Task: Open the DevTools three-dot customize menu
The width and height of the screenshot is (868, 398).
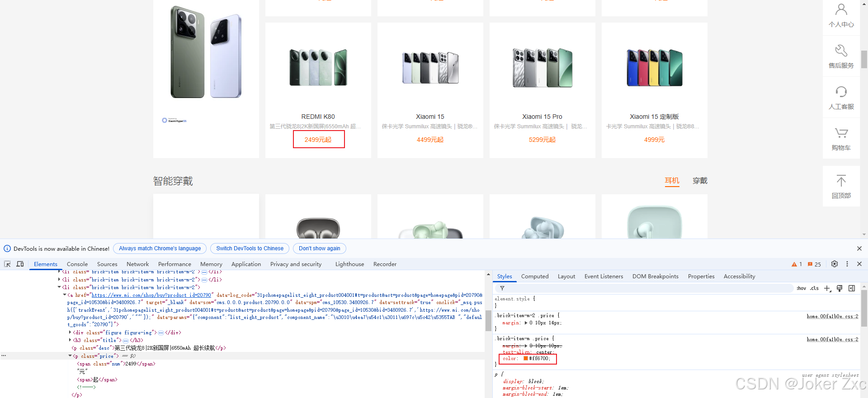Action: (x=847, y=264)
